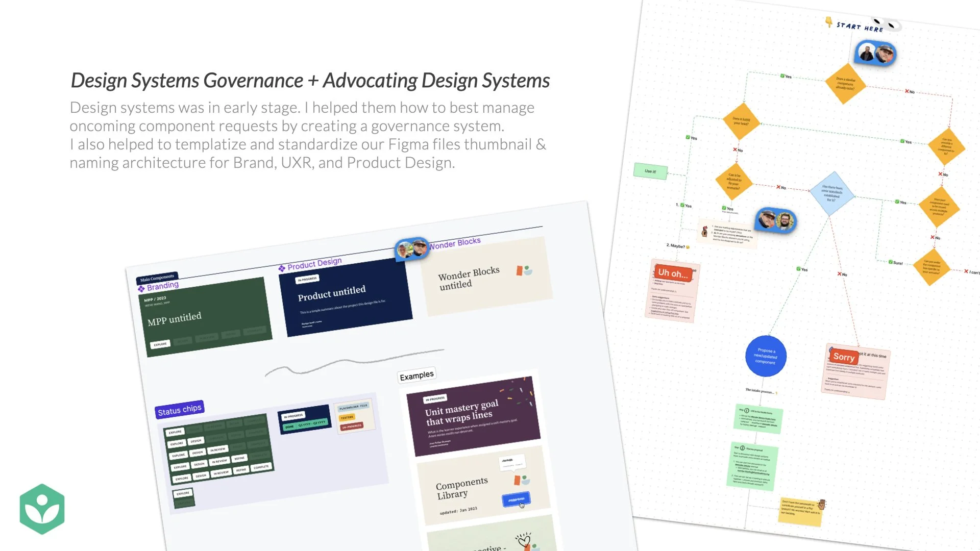Click the red X beside 'I can't' label
The height and width of the screenshot is (551, 980).
(966, 271)
